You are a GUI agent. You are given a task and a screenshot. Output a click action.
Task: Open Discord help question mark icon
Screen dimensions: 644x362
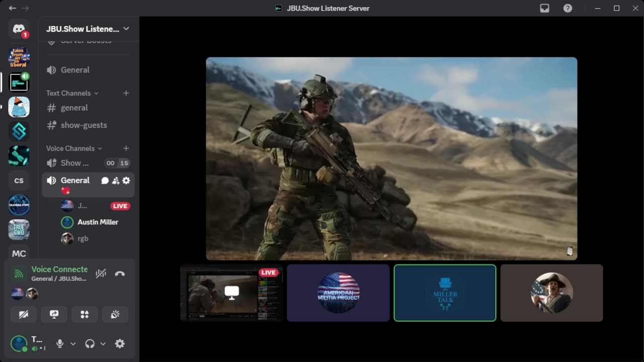click(x=568, y=8)
